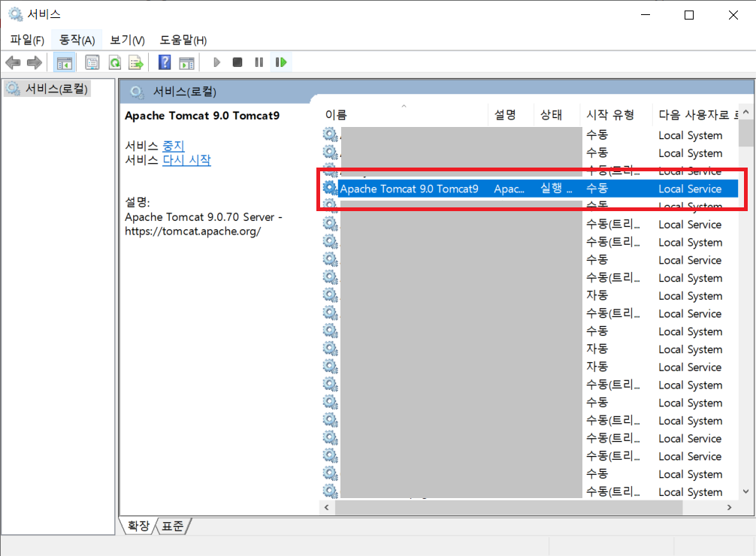Viewport: 756px width, 556px height.
Task: Switch to the 확장 tab
Action: (138, 526)
